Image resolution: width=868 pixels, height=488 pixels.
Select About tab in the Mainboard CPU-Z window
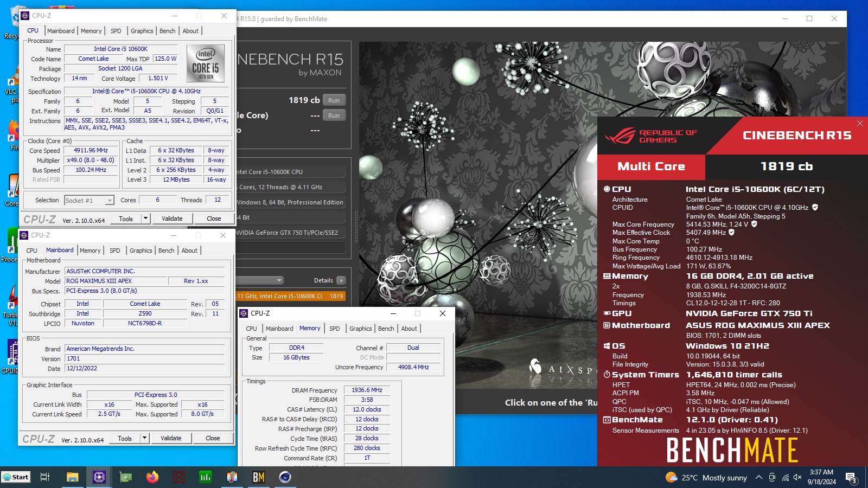pos(189,251)
